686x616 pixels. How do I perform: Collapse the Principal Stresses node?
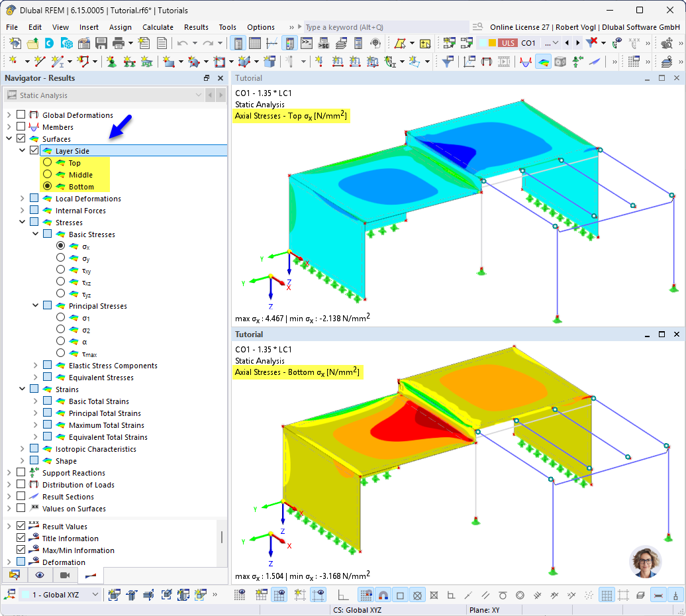click(x=36, y=305)
